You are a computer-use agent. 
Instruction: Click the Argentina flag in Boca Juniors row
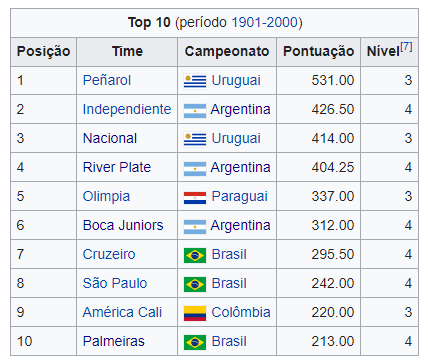195,226
